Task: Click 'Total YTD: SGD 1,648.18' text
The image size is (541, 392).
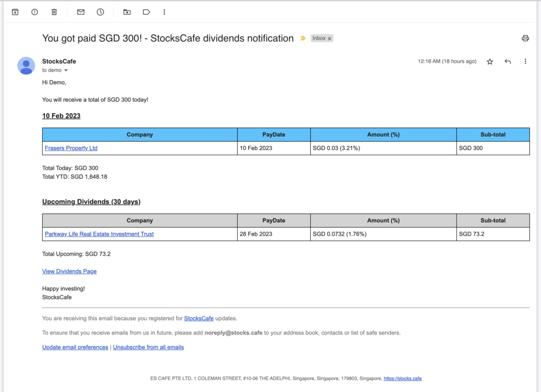Action: (x=75, y=176)
